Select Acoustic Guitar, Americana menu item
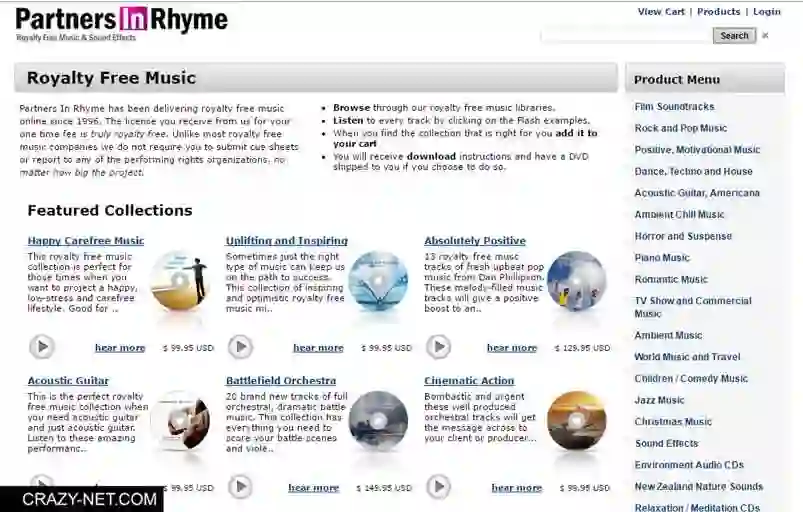 pos(697,193)
